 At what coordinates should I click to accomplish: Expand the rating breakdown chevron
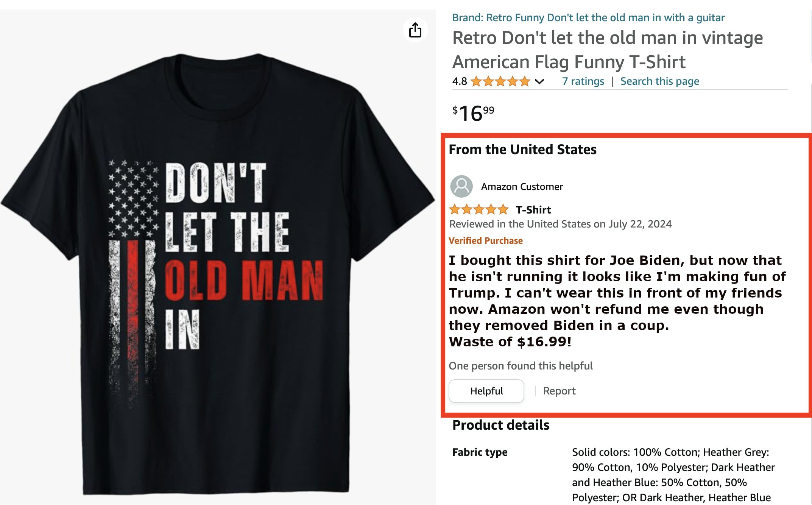[539, 81]
